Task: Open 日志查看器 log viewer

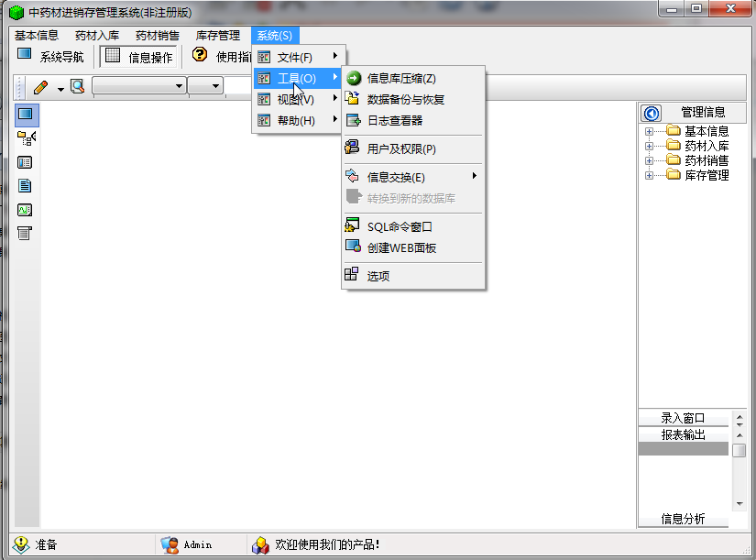Action: pos(412,121)
